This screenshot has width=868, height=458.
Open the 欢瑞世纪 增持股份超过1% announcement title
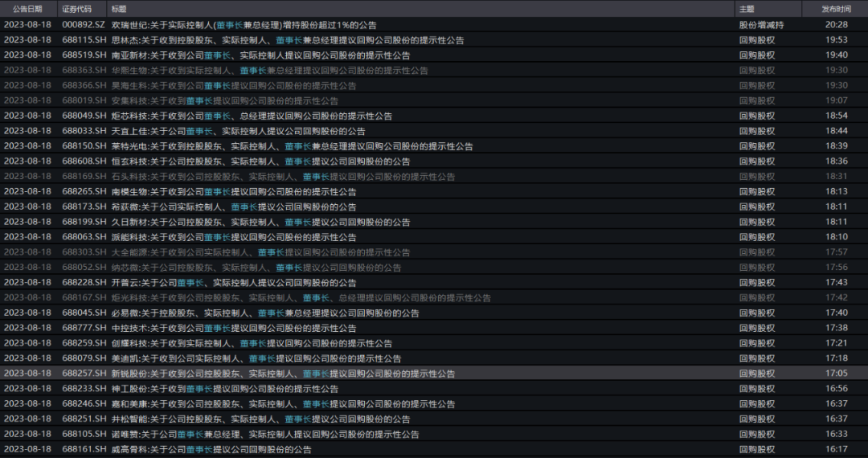(x=244, y=25)
